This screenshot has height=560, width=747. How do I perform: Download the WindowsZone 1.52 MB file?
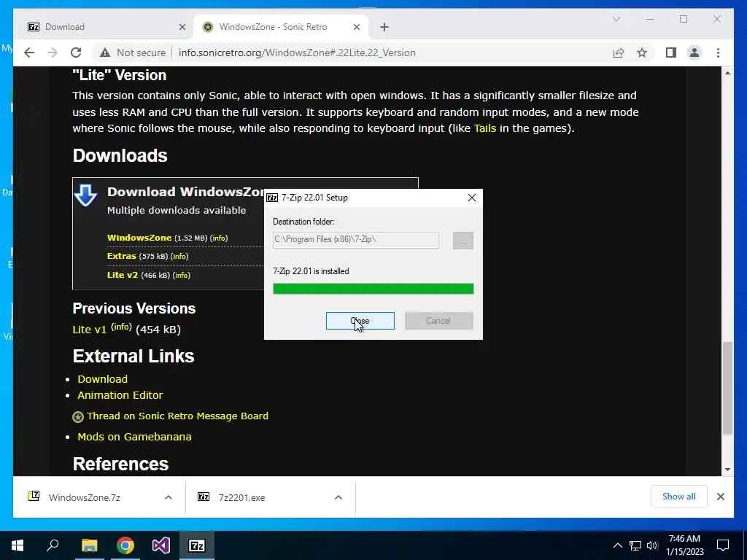pos(139,238)
